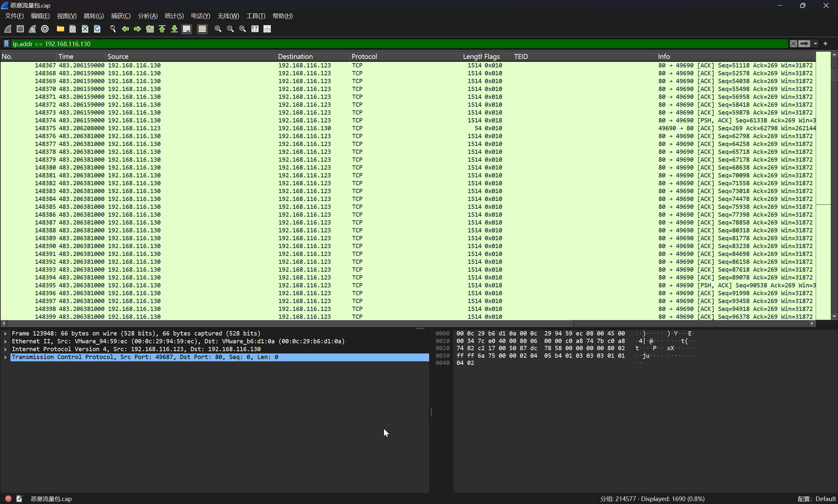Viewport: 838px width, 504px height.
Task: Open the 文件(F) menu
Action: click(14, 16)
